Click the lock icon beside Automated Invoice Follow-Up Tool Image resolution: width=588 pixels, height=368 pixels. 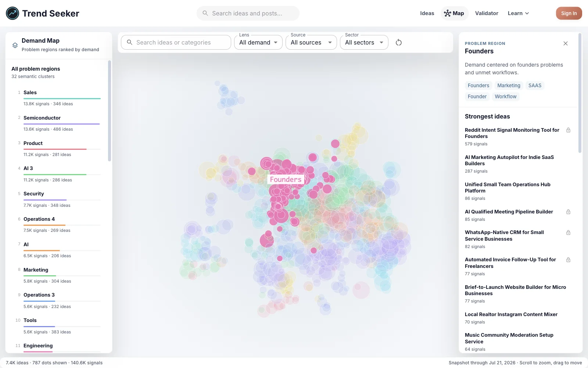click(x=568, y=260)
